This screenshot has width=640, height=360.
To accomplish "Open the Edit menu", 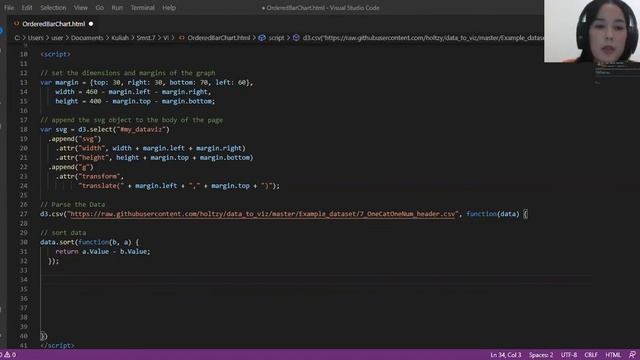I will (x=27, y=8).
